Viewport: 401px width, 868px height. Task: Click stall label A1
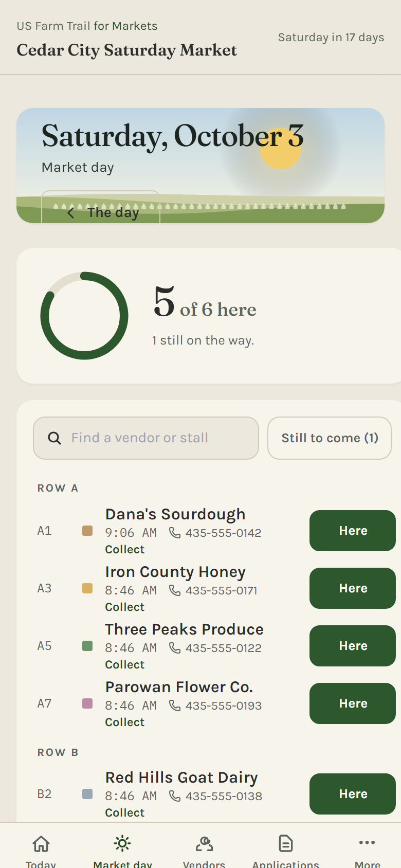45,531
